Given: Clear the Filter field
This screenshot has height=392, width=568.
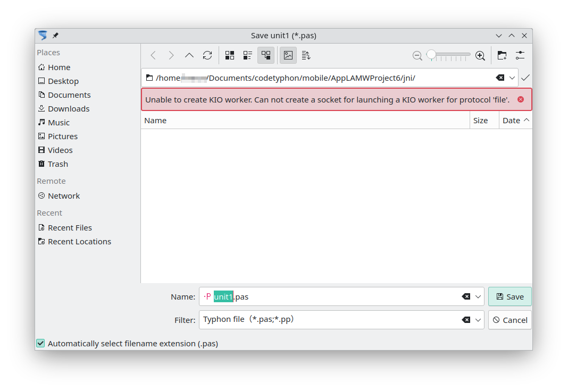Looking at the screenshot, I should click(x=466, y=320).
